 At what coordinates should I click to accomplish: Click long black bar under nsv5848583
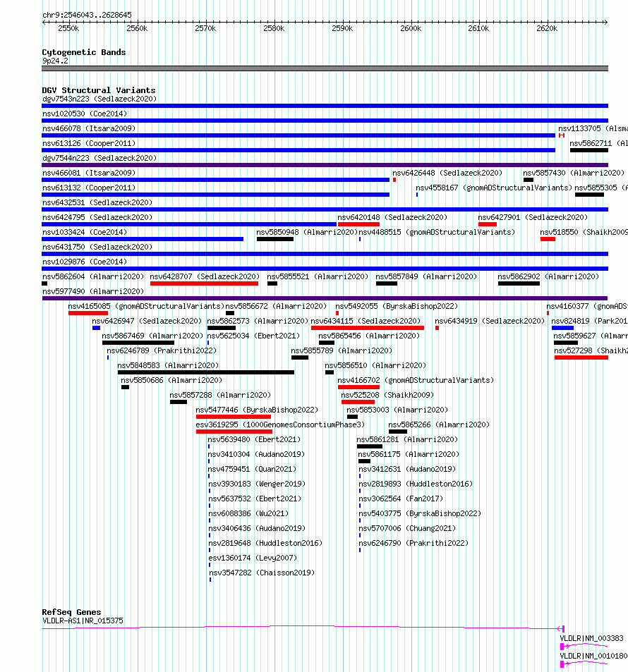[x=206, y=372]
